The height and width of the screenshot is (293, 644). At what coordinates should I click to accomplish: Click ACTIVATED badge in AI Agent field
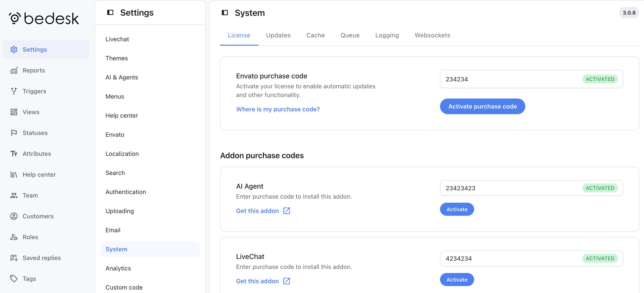coord(600,188)
